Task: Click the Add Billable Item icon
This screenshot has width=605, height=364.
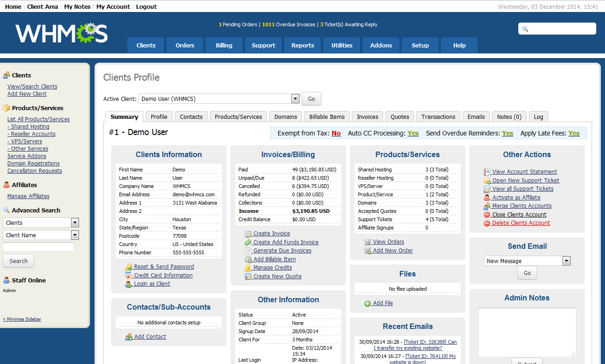Action: [x=248, y=259]
